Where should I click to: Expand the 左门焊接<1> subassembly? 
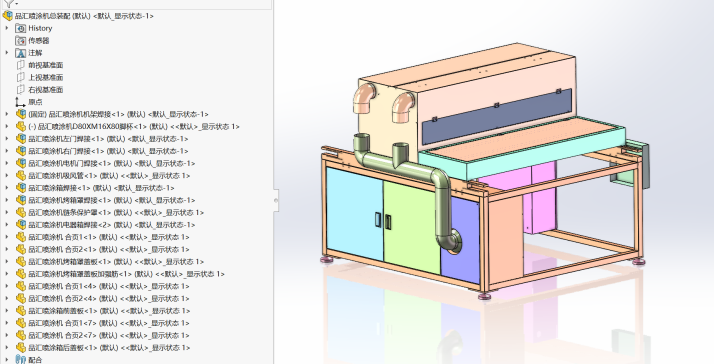[7, 139]
